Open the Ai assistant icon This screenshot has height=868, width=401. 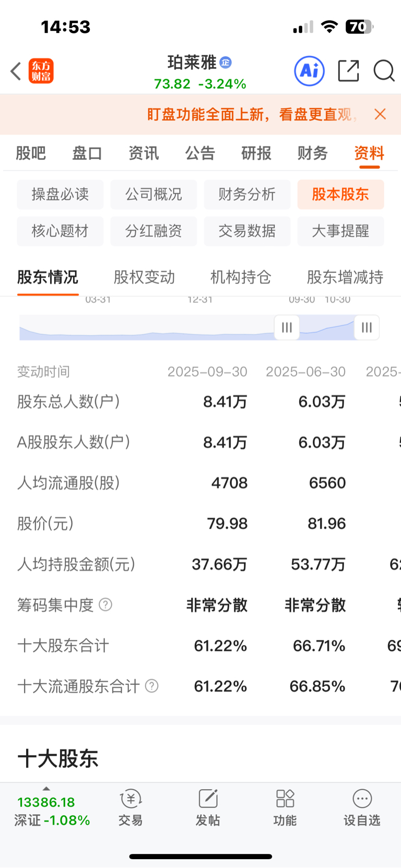[x=309, y=70]
